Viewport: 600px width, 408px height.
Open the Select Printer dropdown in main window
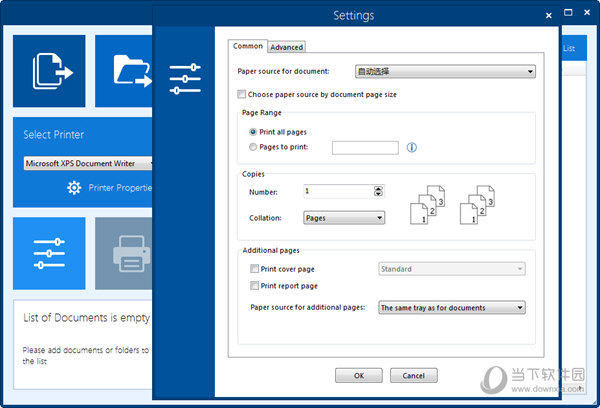[88, 163]
